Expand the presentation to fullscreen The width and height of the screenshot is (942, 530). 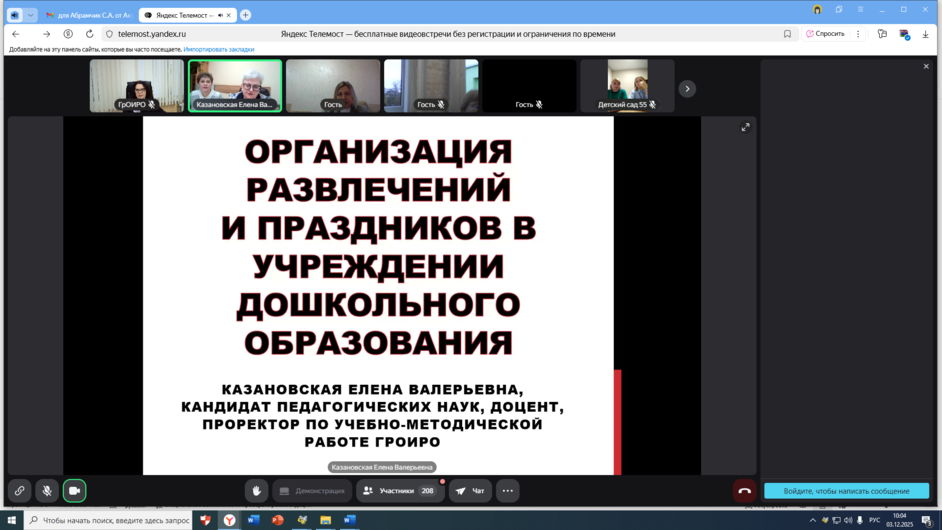[745, 127]
